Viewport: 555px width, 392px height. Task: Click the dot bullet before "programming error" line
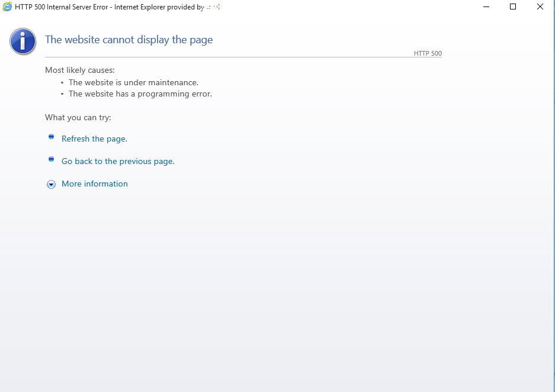pyautogui.click(x=62, y=94)
